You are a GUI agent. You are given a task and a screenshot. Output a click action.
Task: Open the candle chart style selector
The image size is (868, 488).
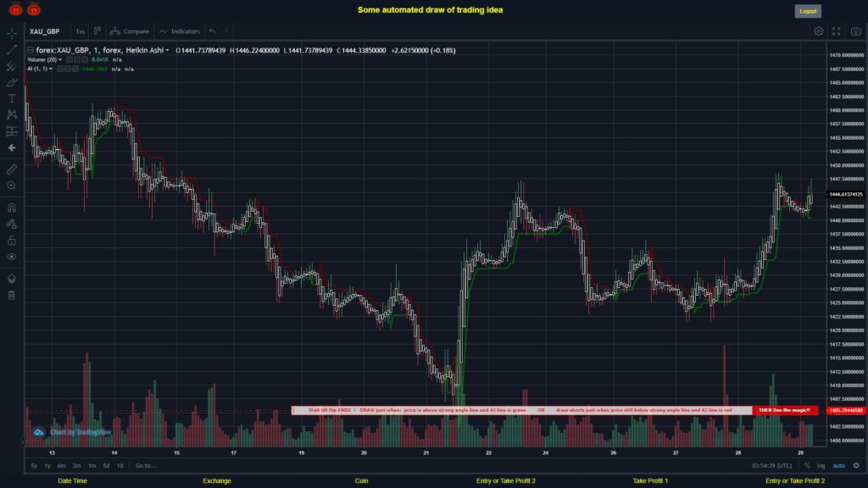click(97, 31)
